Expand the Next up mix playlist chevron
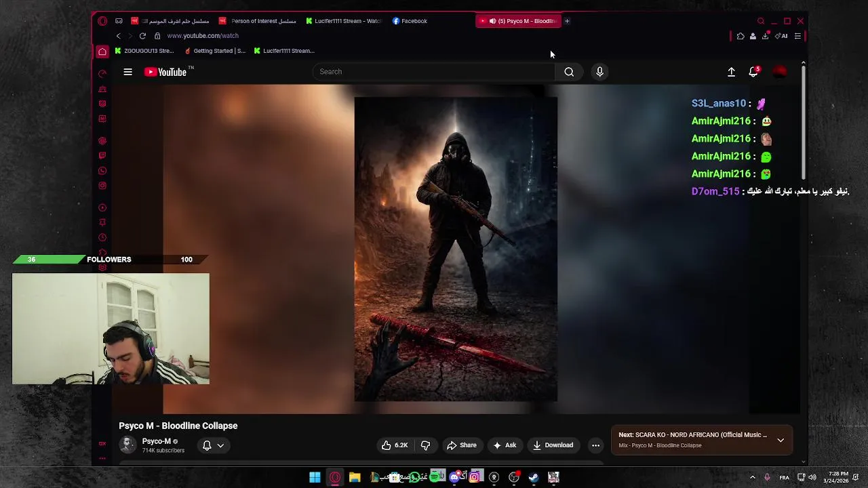The image size is (868, 488). tap(781, 441)
